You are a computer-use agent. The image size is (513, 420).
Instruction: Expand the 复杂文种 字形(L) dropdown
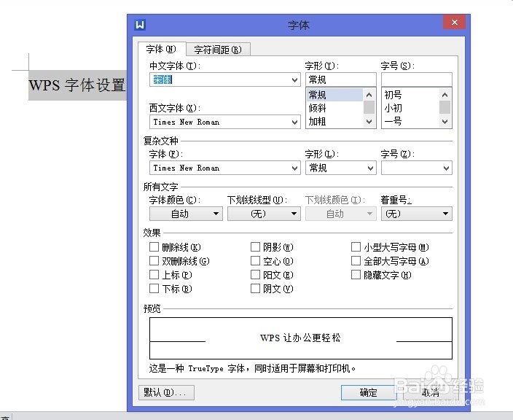370,168
